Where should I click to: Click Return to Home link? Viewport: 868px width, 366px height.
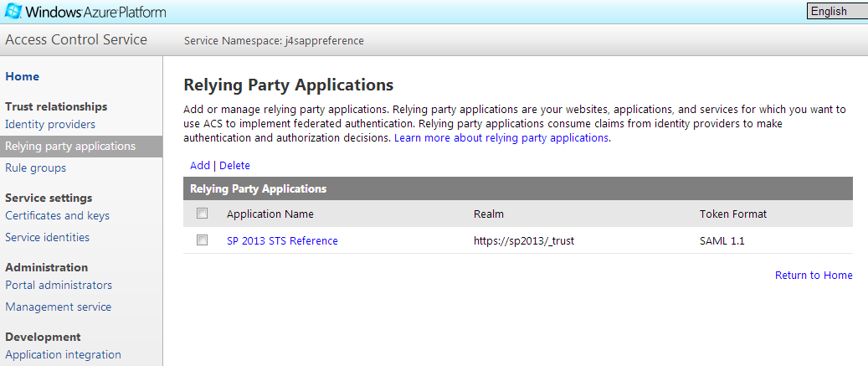[x=814, y=275]
